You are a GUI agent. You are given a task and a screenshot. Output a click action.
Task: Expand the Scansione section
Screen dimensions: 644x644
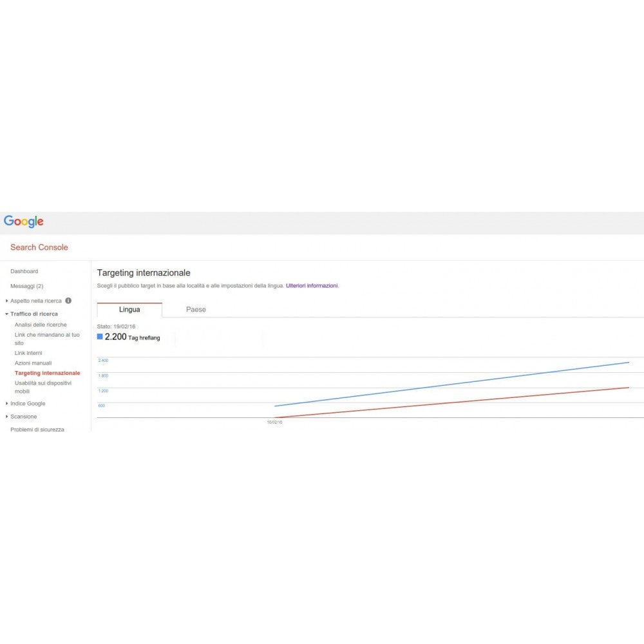[6, 417]
